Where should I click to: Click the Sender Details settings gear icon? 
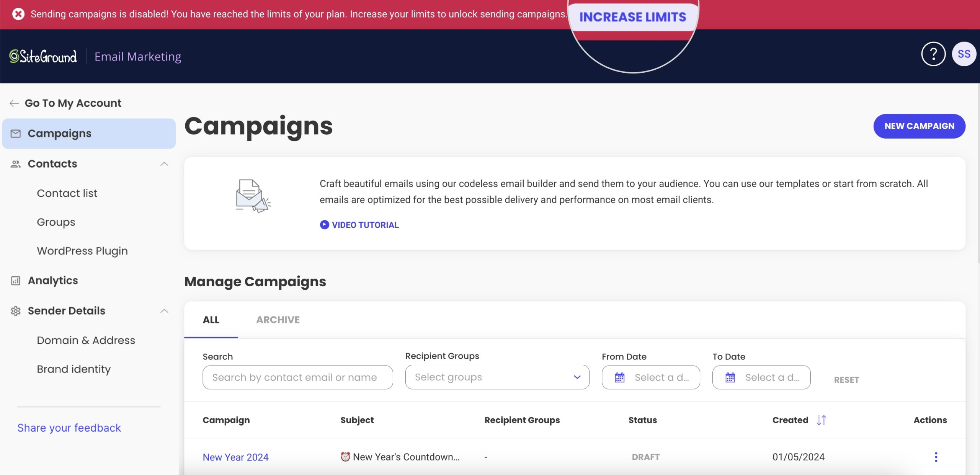[x=16, y=310]
